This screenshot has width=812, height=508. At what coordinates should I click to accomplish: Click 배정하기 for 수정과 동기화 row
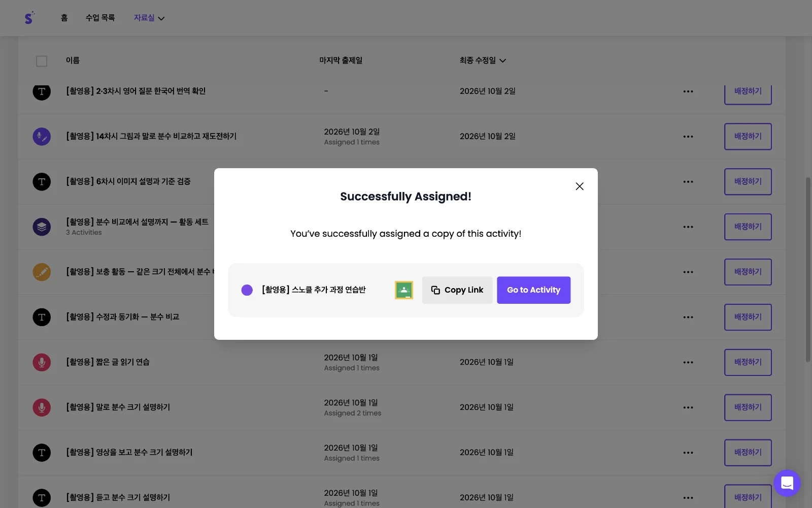click(748, 317)
